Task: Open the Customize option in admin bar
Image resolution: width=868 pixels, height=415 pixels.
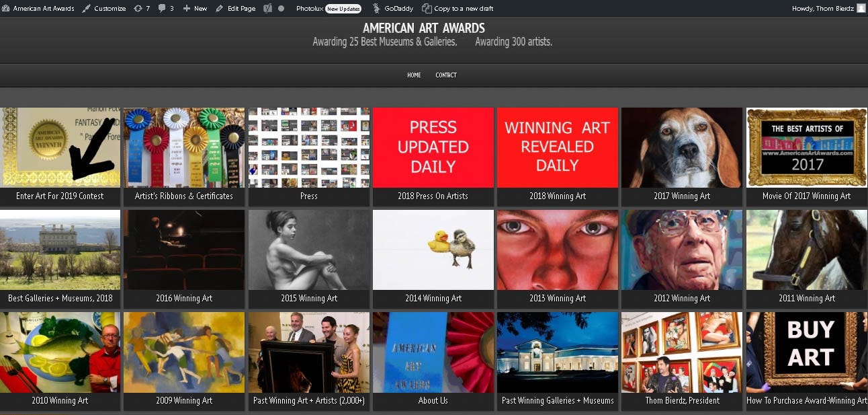Action: pos(104,8)
